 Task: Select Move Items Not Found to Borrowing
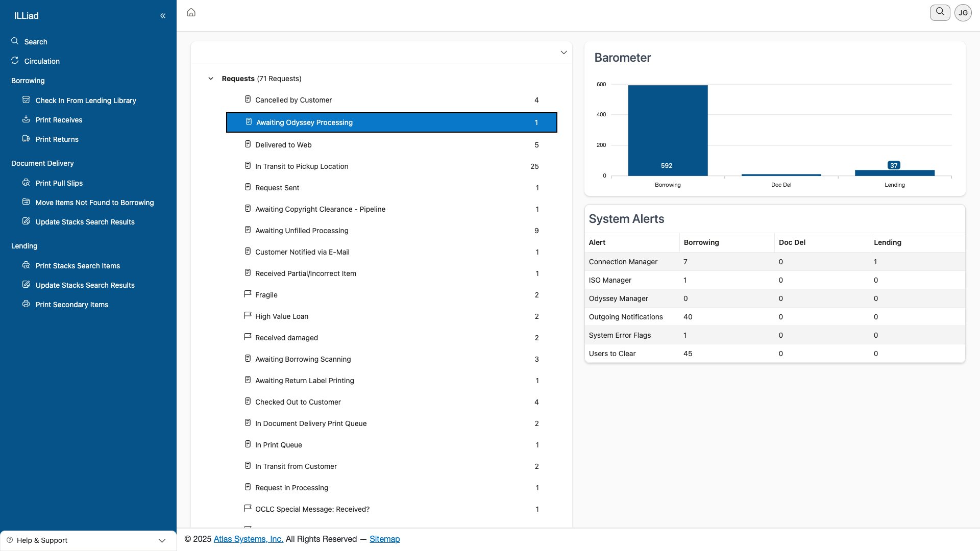[94, 203]
